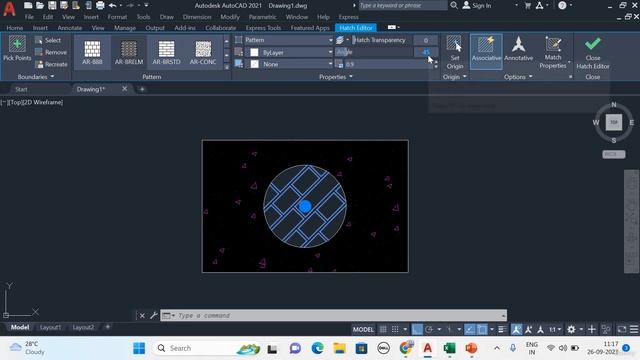Close the Drawing1 file tab

(124, 89)
